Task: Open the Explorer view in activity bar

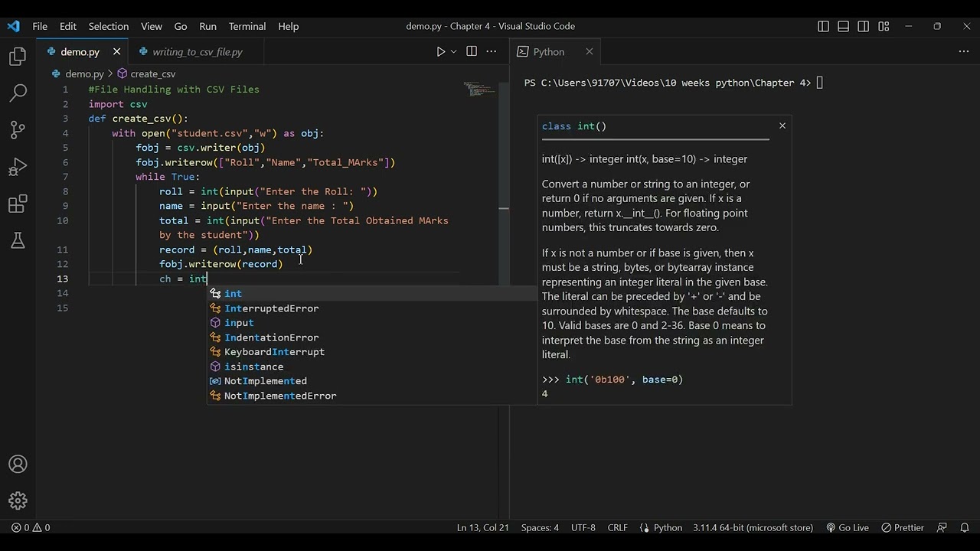Action: tap(18, 57)
